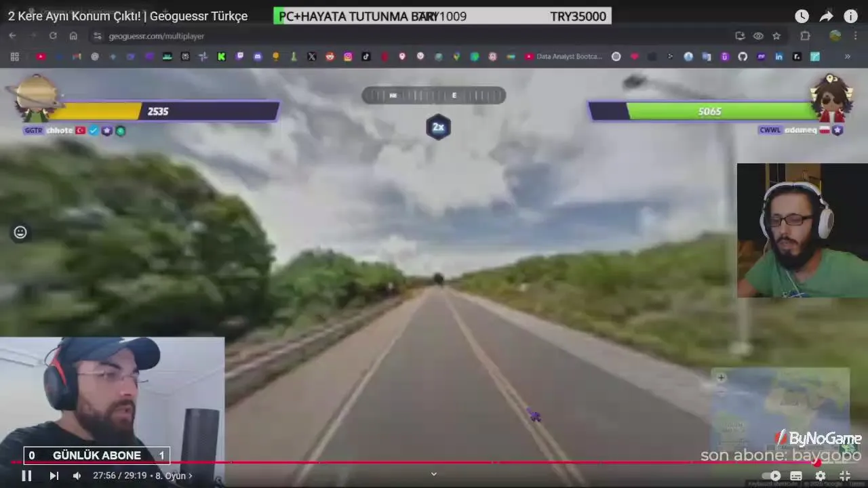Click the 'dhhote' player name
The image size is (868, 488).
tap(59, 131)
